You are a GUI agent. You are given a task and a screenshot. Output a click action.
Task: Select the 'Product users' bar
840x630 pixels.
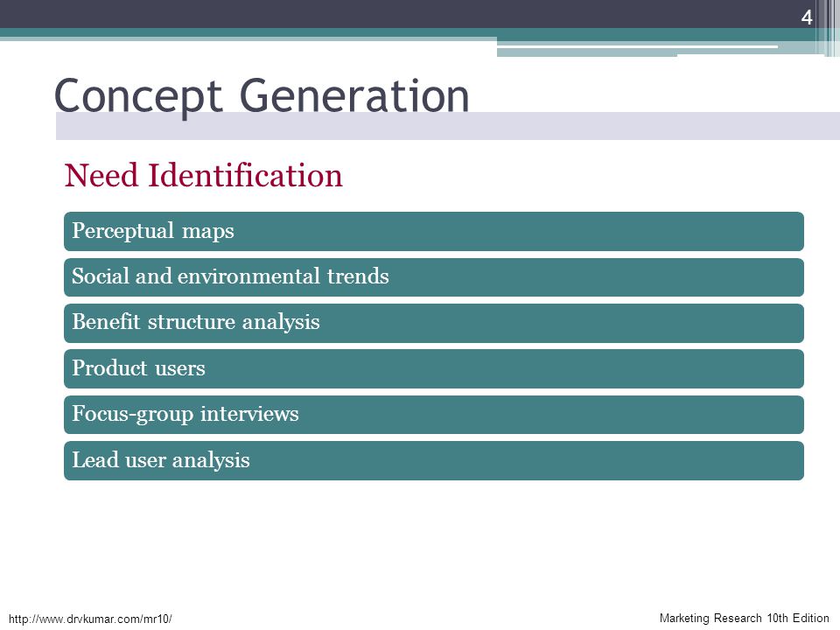click(433, 368)
